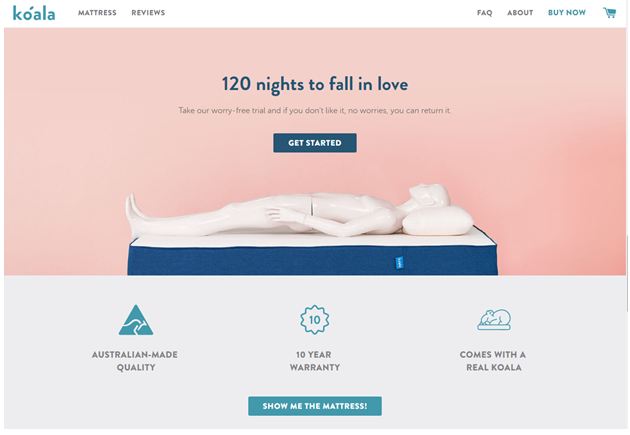The image size is (630, 435).
Task: Go to the FAQ page
Action: (x=485, y=13)
